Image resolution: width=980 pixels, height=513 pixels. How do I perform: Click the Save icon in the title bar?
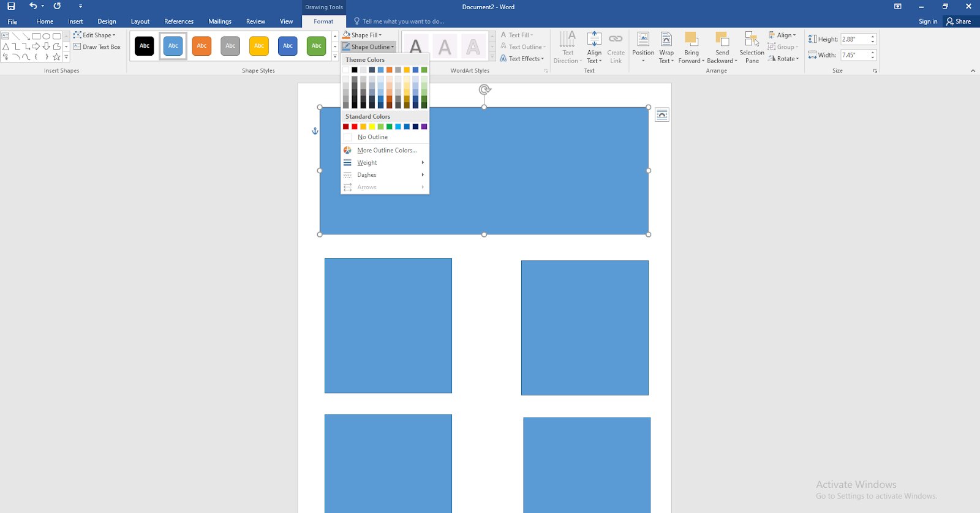(x=11, y=6)
